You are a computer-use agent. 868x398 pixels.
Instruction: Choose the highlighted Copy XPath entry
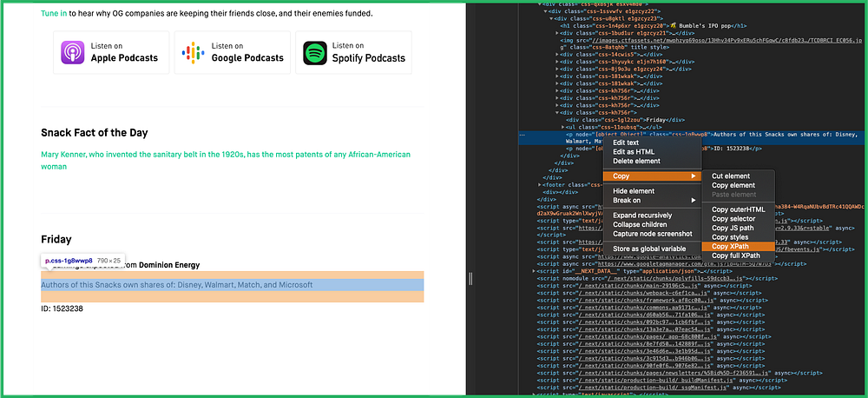pyautogui.click(x=738, y=246)
